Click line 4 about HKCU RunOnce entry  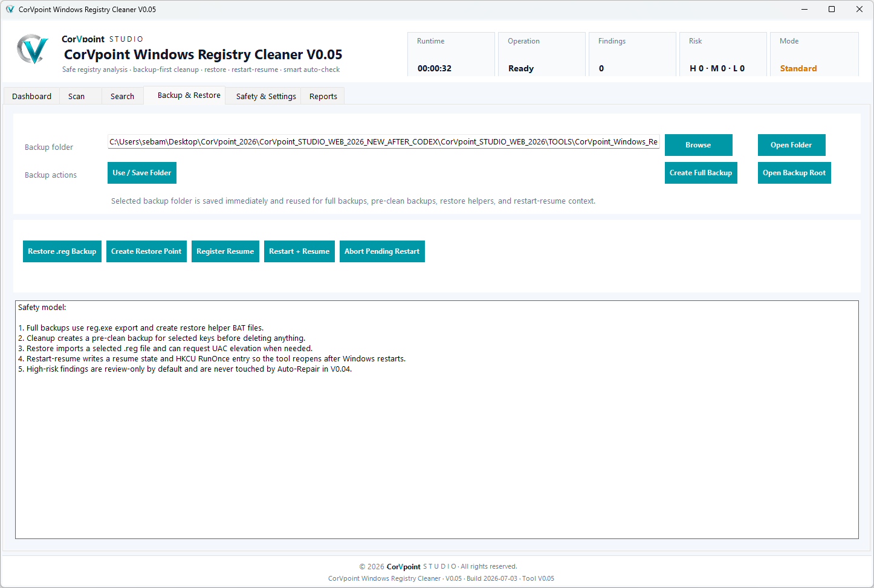click(x=212, y=359)
